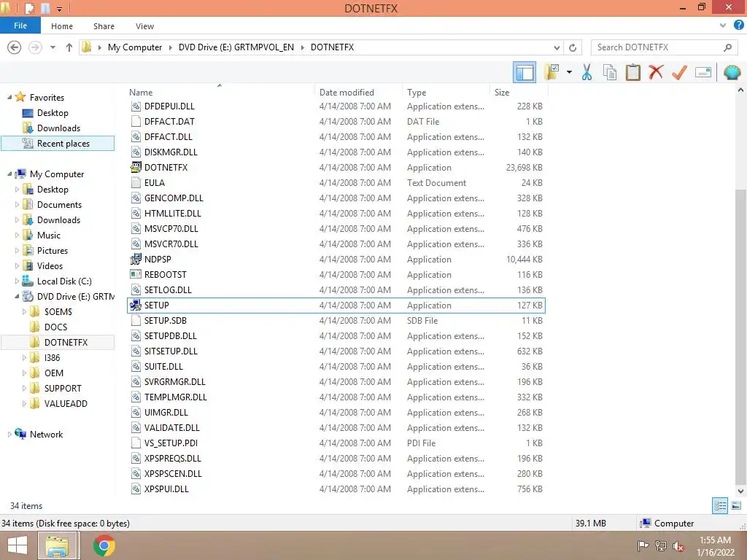Click the clock showing 1:55 AM

click(715, 540)
